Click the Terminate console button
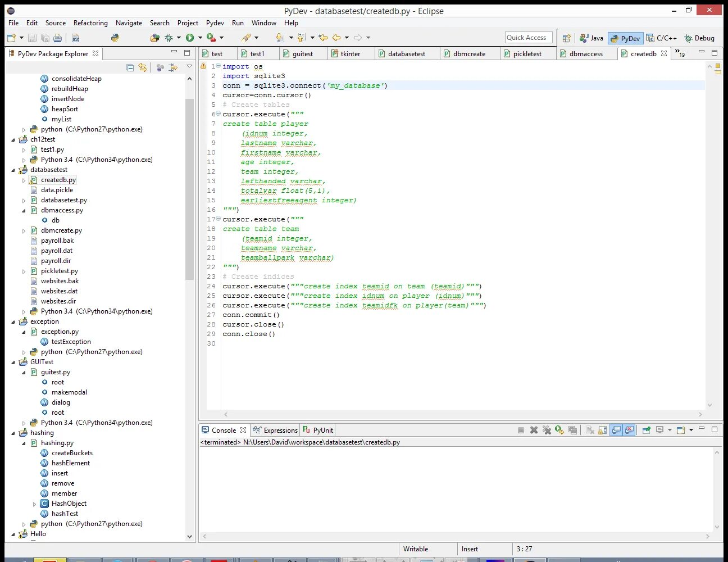The height and width of the screenshot is (562, 728). pyautogui.click(x=521, y=430)
